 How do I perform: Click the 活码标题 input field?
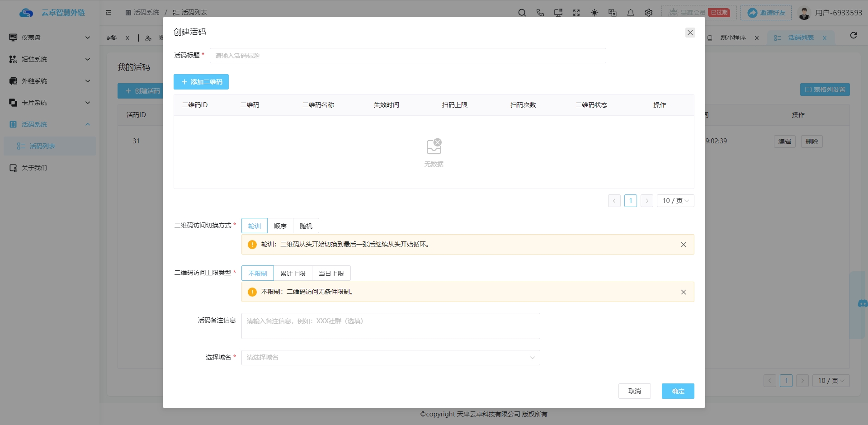[407, 56]
